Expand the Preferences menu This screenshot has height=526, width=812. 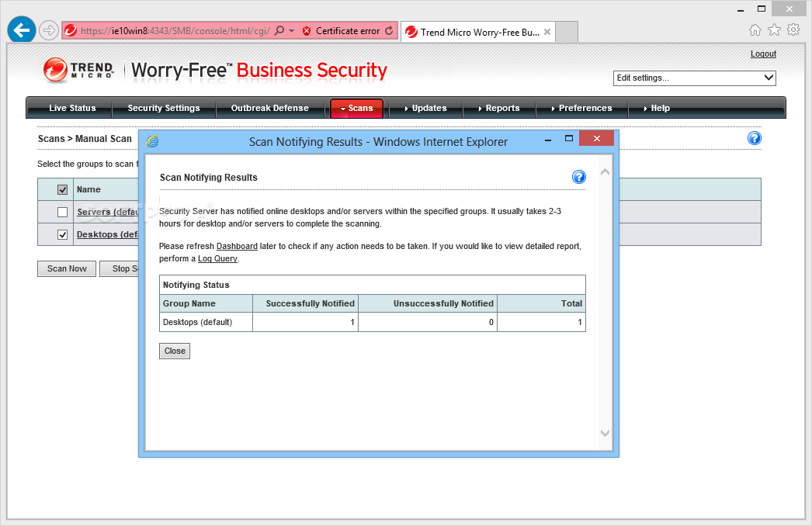(x=581, y=108)
